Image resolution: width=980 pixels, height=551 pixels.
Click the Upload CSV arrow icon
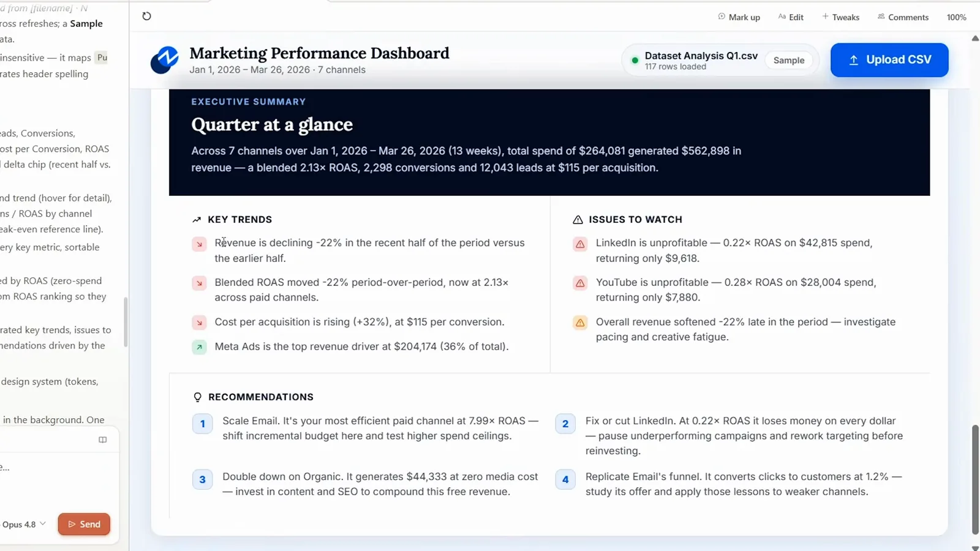click(x=853, y=60)
